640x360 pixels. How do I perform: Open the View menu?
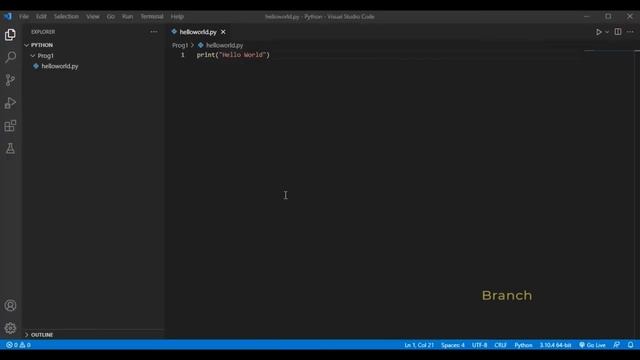pyautogui.click(x=93, y=17)
